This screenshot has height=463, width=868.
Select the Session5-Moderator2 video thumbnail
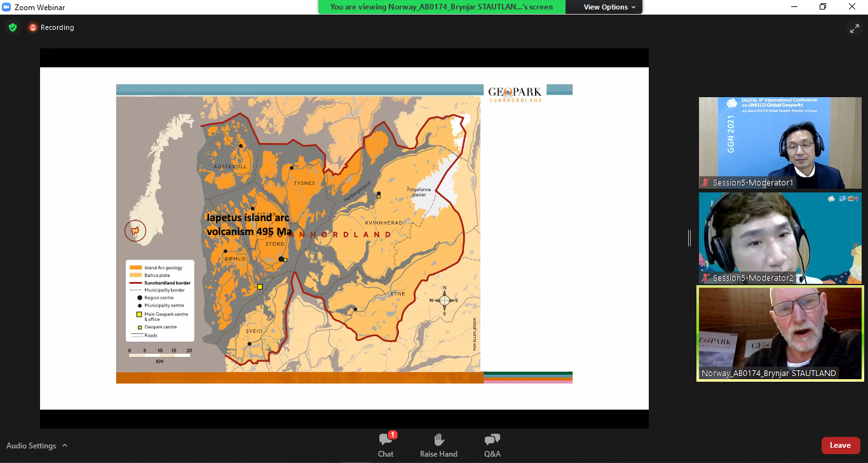(780, 236)
